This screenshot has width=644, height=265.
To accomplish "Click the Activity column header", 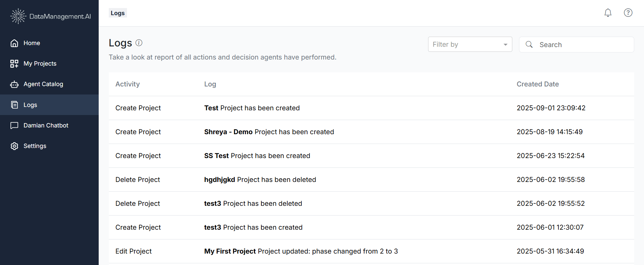I will pos(127,84).
